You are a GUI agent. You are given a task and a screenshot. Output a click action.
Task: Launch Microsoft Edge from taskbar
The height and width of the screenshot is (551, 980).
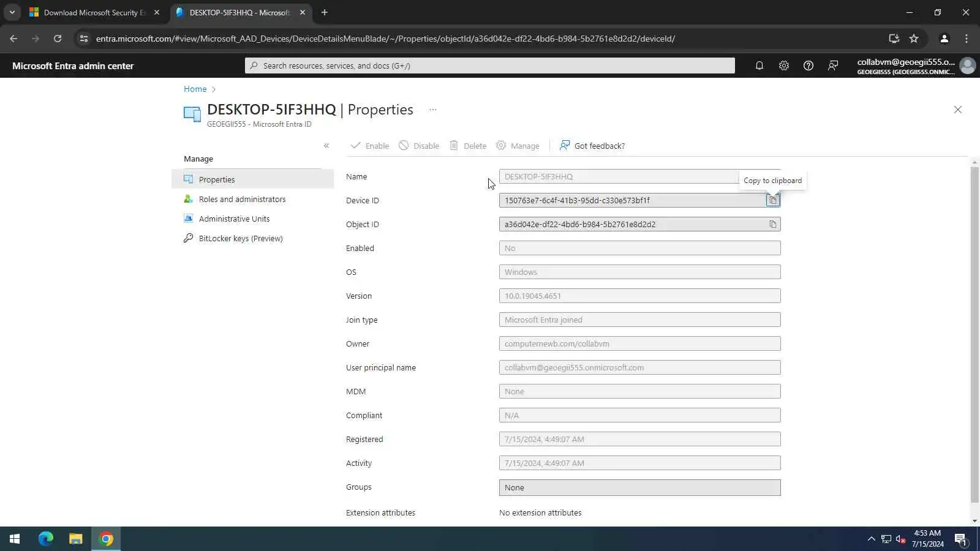tap(46, 539)
